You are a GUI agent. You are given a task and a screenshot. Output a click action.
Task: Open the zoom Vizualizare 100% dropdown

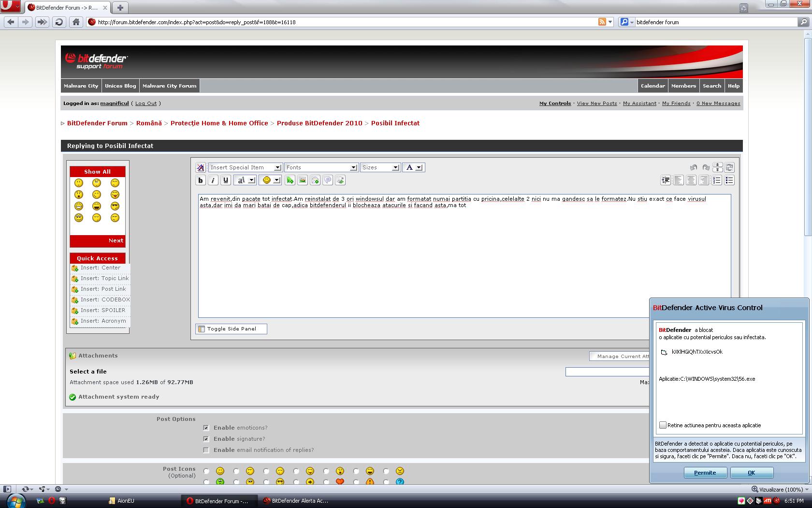(781, 489)
